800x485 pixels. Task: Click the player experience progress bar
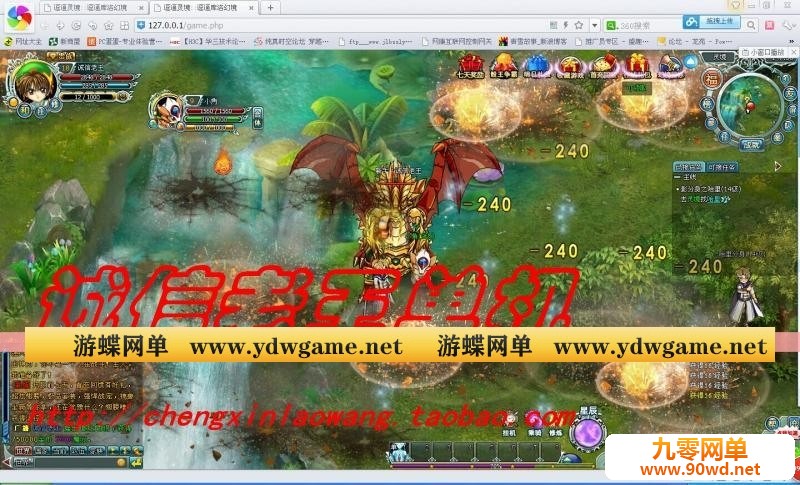[x=92, y=96]
